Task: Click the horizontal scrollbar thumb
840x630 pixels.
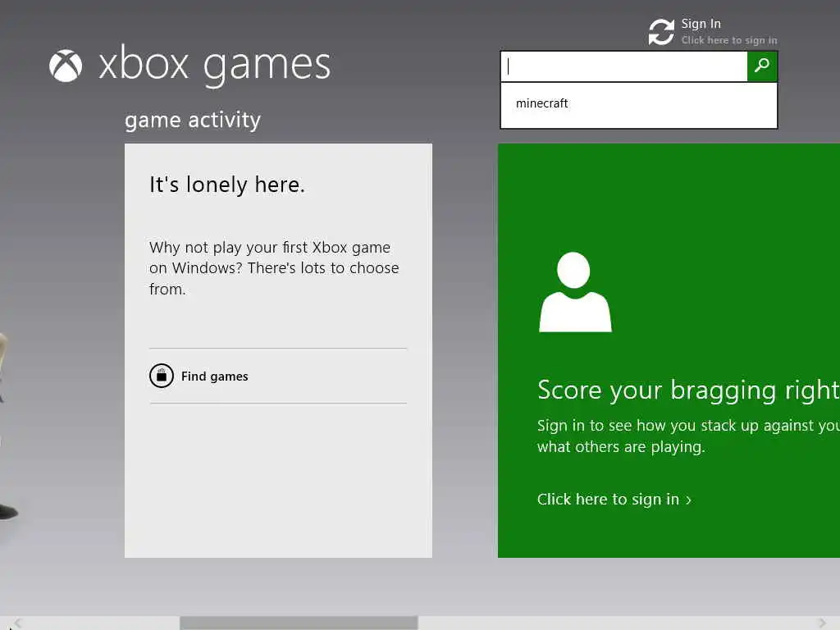Action: click(299, 623)
